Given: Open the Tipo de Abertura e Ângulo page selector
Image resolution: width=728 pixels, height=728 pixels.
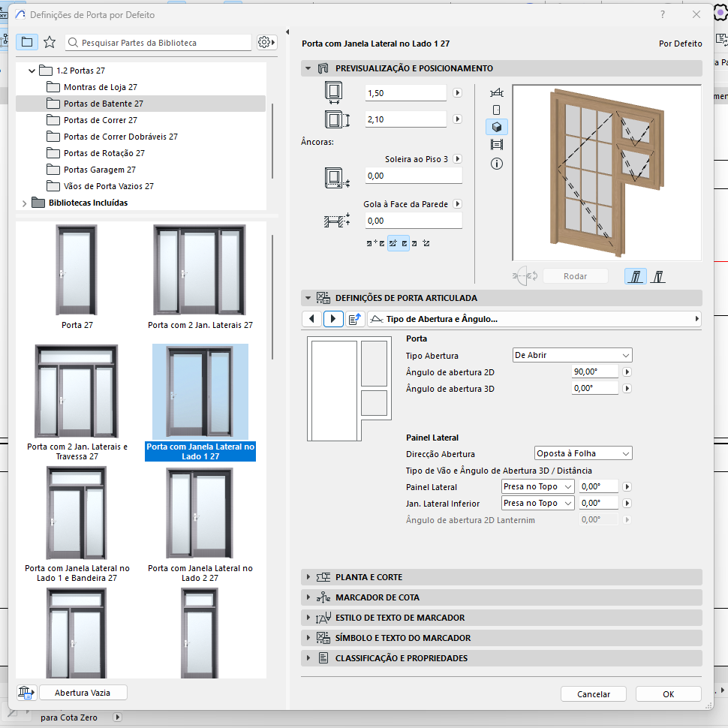Looking at the screenshot, I should [534, 319].
